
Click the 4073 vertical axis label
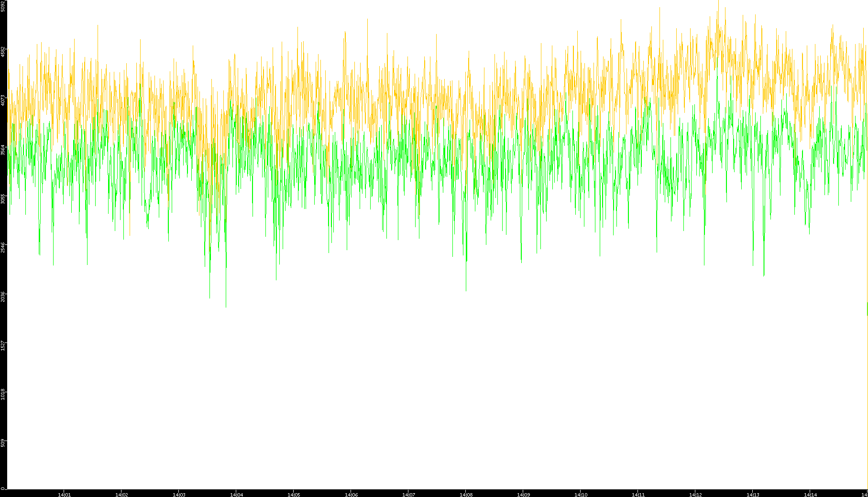(3, 100)
